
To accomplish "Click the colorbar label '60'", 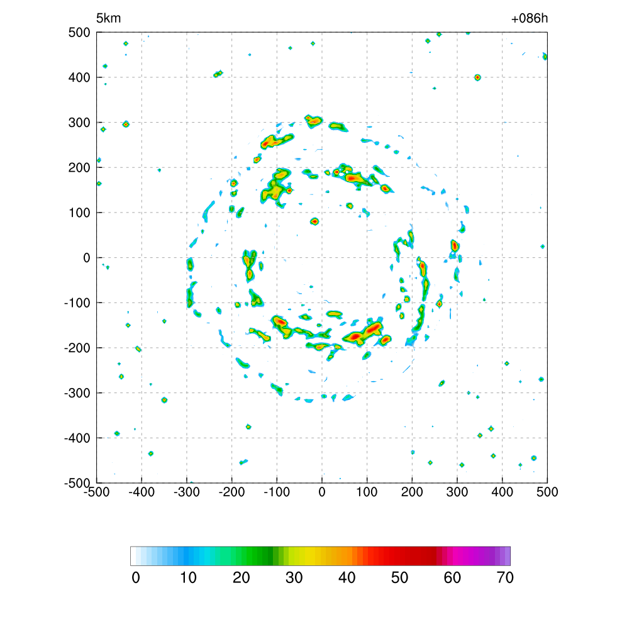I will point(452,578).
